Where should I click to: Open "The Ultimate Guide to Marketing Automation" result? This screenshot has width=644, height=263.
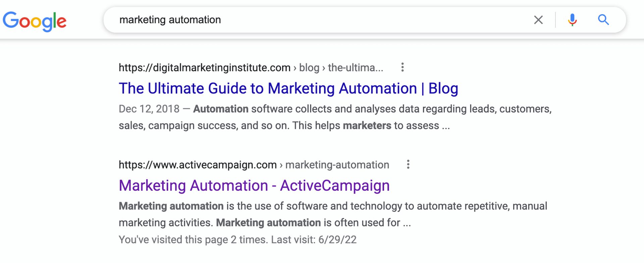click(288, 88)
